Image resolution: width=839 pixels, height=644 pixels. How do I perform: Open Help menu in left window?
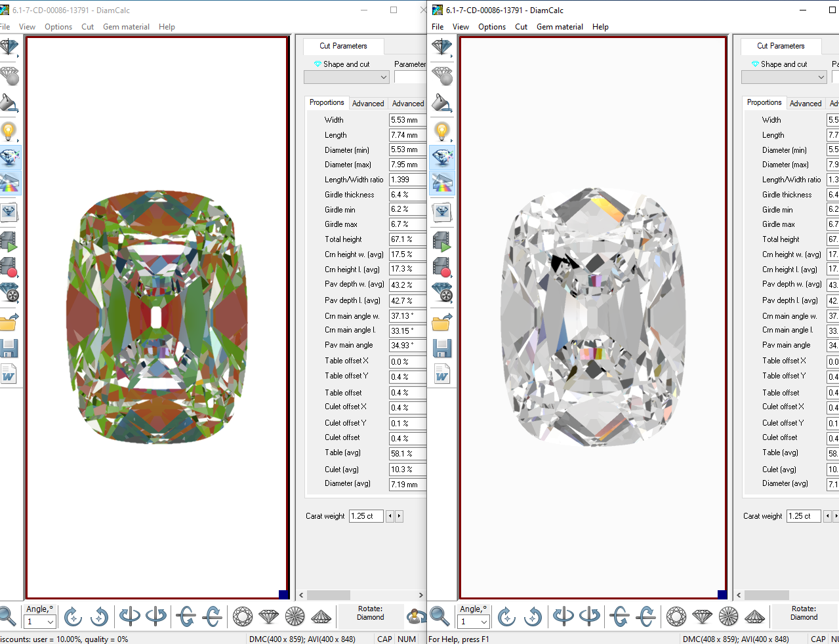point(167,27)
